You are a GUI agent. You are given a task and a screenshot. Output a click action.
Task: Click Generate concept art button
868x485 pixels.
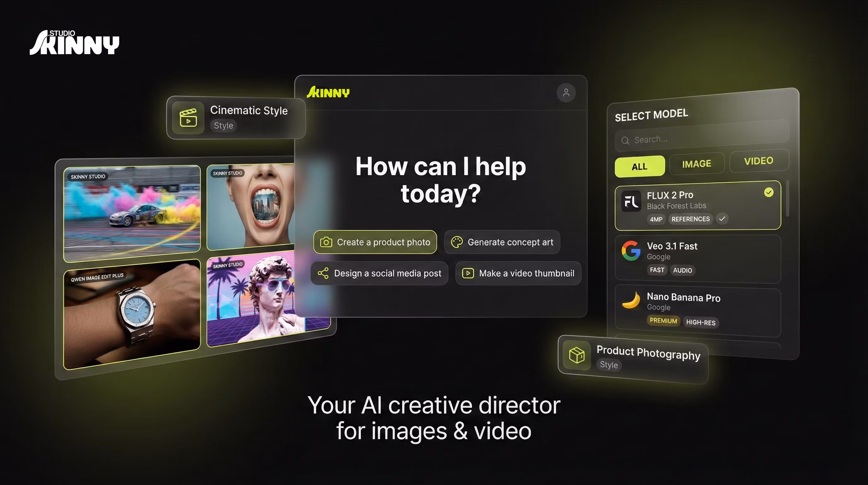click(x=502, y=242)
